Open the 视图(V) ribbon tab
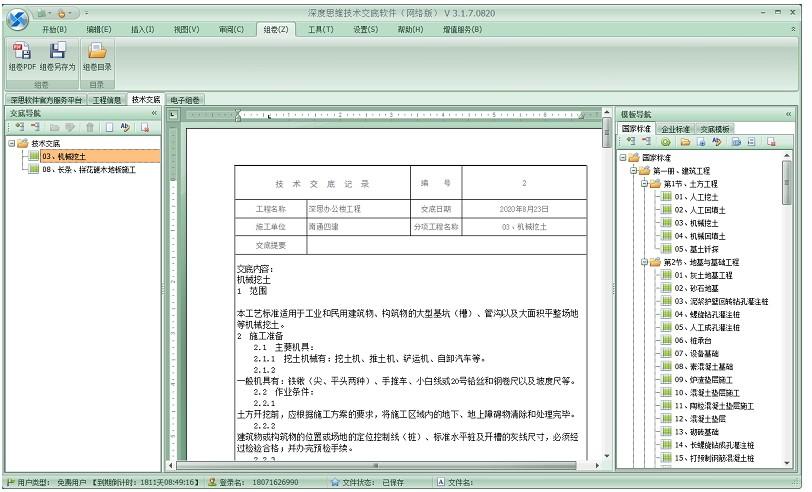 pyautogui.click(x=186, y=30)
